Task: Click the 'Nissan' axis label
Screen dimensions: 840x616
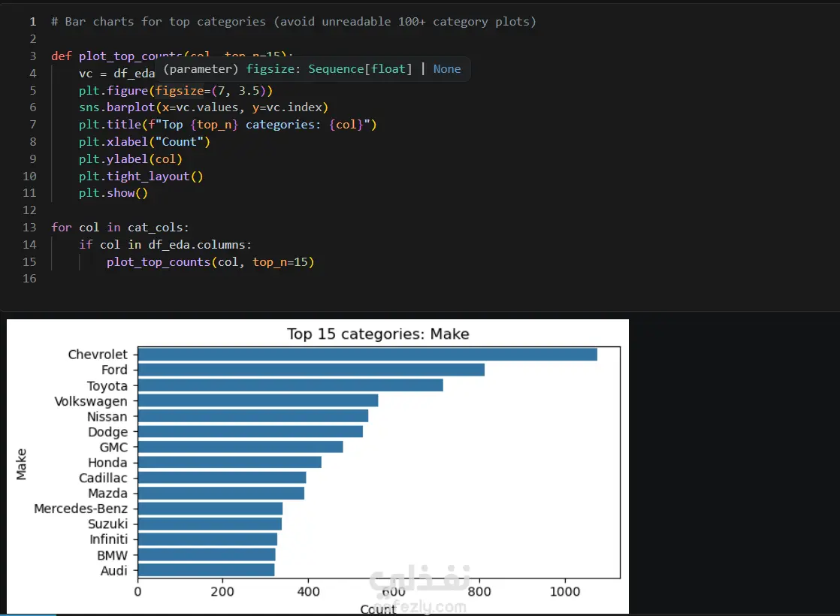Action: [x=107, y=417]
